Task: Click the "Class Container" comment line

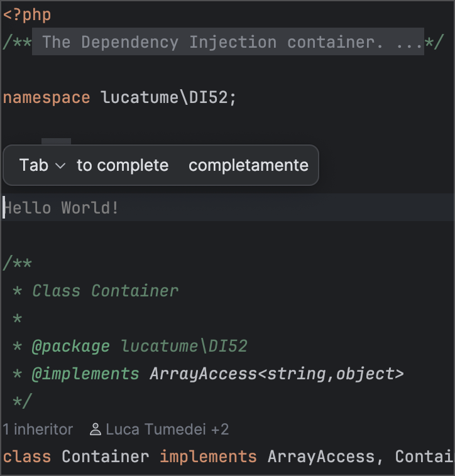Action: pos(105,291)
